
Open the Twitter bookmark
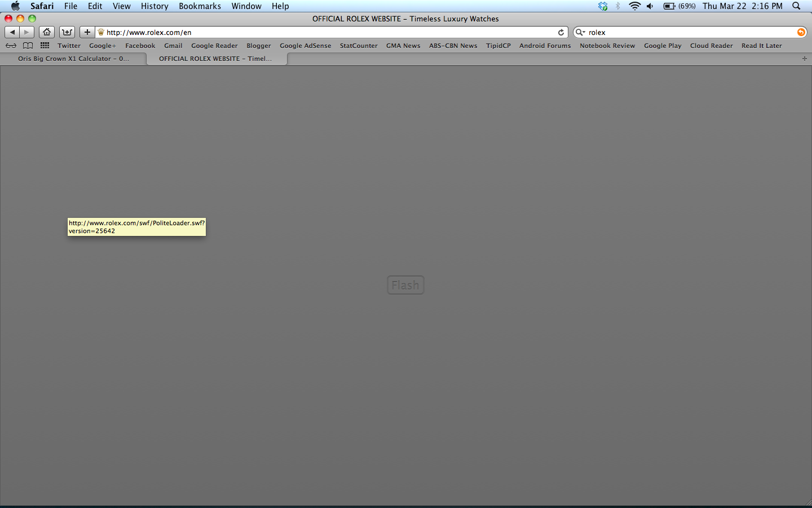pyautogui.click(x=69, y=46)
